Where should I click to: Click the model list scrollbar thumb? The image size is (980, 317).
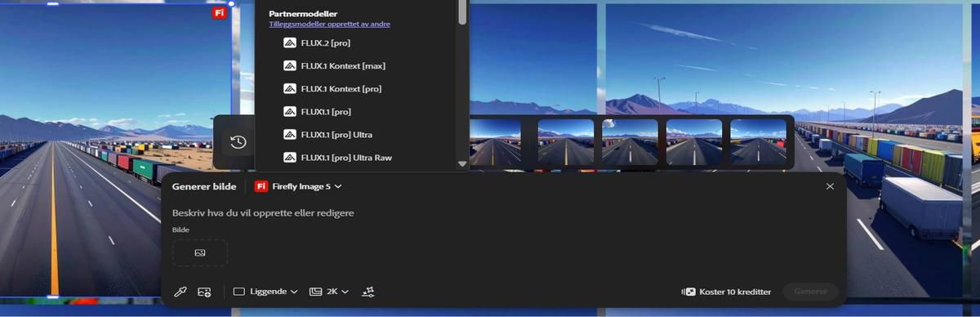pos(462,12)
